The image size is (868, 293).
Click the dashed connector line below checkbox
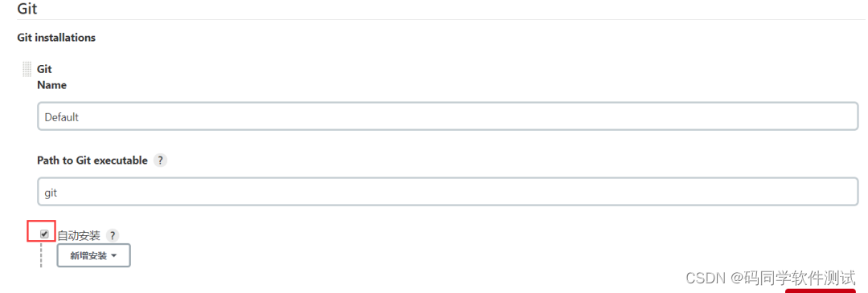[x=41, y=254]
